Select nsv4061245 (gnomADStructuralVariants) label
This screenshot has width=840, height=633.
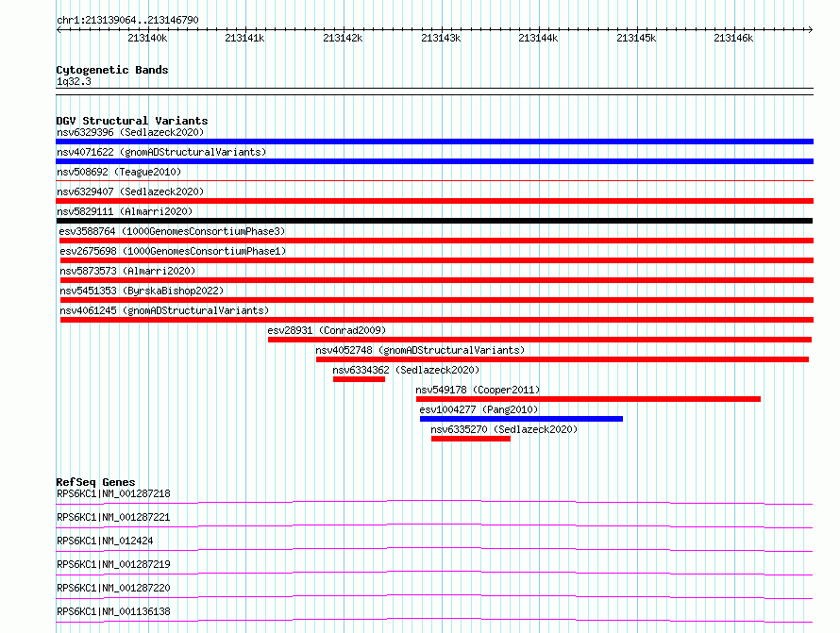pos(164,310)
